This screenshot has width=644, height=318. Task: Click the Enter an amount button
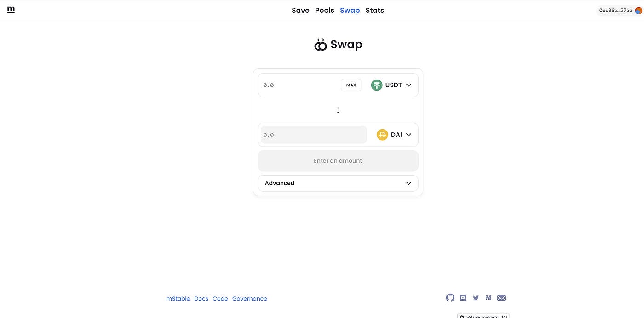click(338, 161)
